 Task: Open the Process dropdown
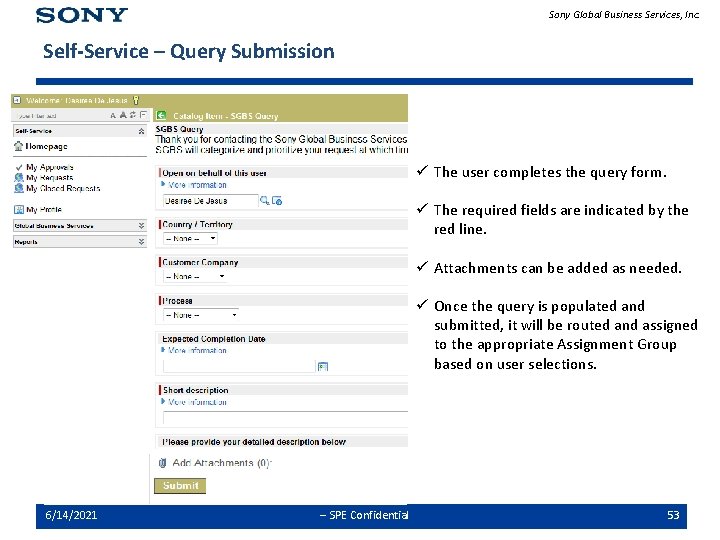click(x=201, y=315)
